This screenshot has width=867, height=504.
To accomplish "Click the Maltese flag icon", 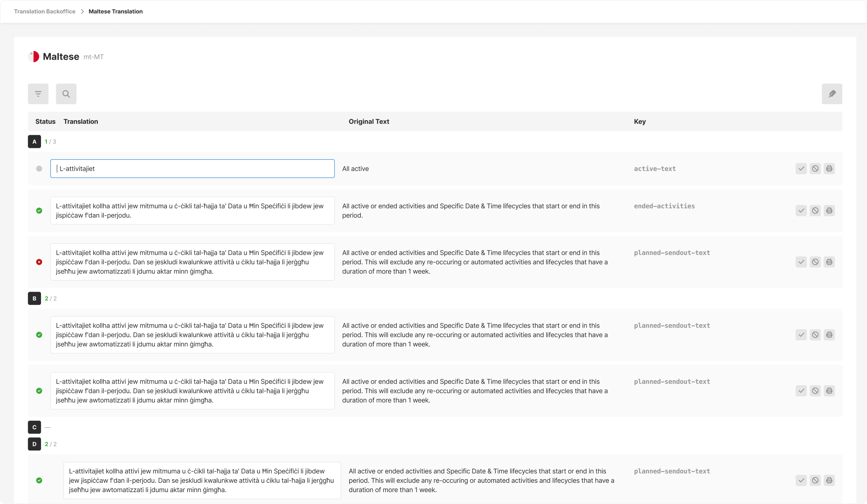I will (33, 56).
